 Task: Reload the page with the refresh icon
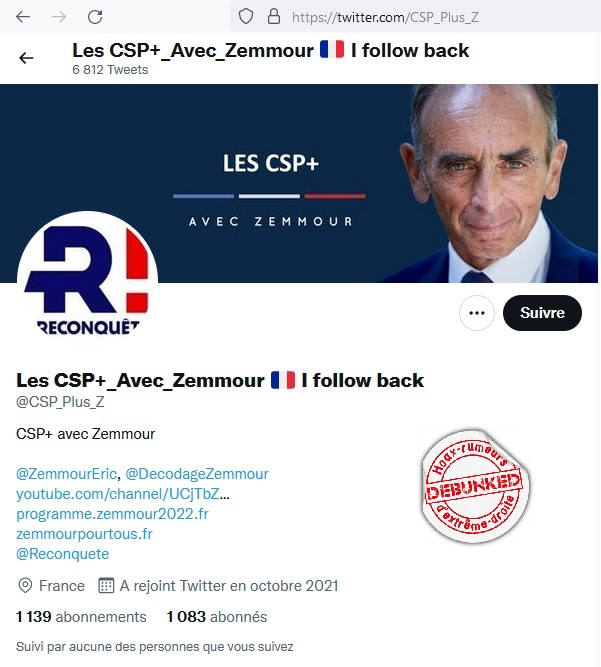click(94, 17)
